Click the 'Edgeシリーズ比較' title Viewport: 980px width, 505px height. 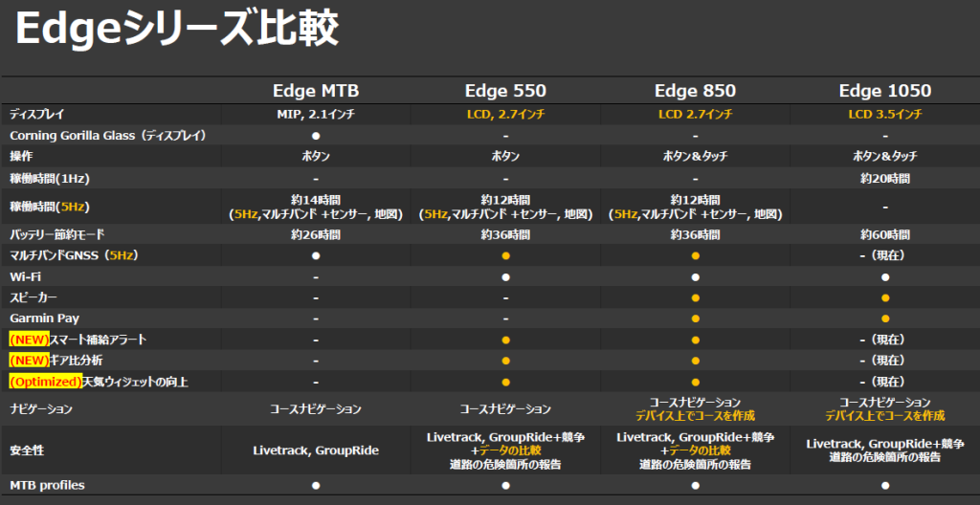pos(177,31)
